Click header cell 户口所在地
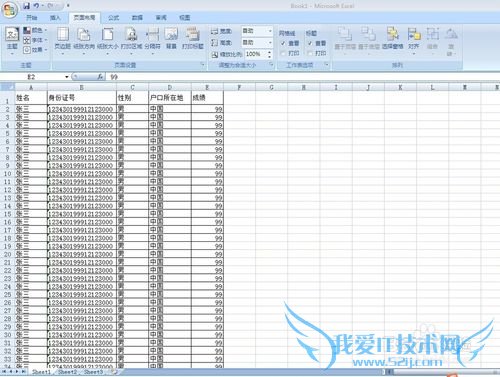This screenshot has height=377, width=500. point(170,98)
